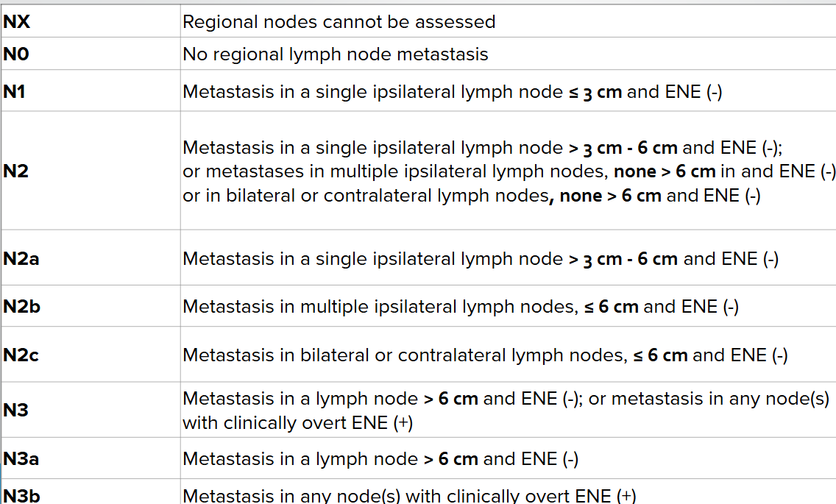This screenshot has height=504, width=836.
Task: Select the N2c row label
Action: pos(21,355)
